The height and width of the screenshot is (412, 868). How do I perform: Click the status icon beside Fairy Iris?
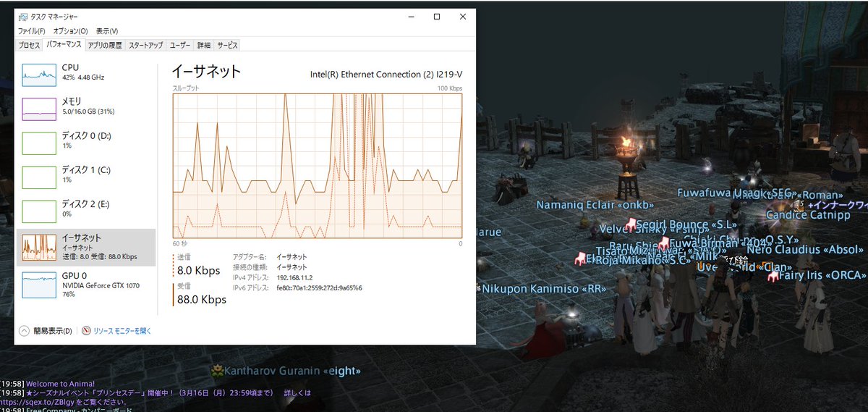pos(772,275)
